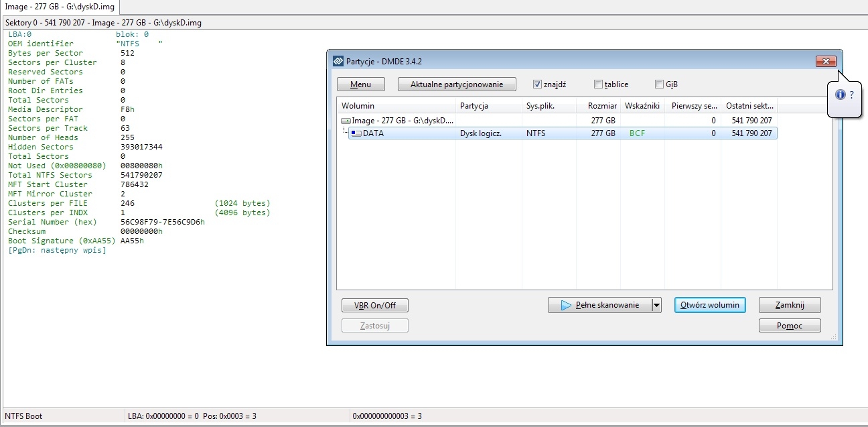Click the Bytes per Sector value 512
This screenshot has height=427, width=868.
(127, 53)
